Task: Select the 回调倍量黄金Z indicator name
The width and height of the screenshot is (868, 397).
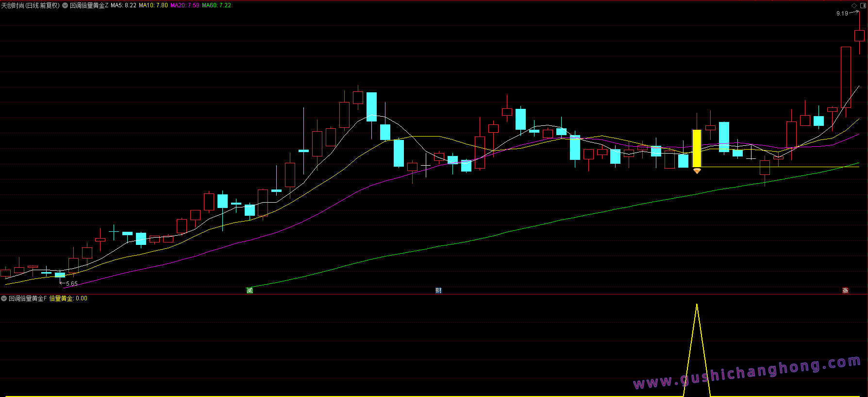Action: click(89, 5)
